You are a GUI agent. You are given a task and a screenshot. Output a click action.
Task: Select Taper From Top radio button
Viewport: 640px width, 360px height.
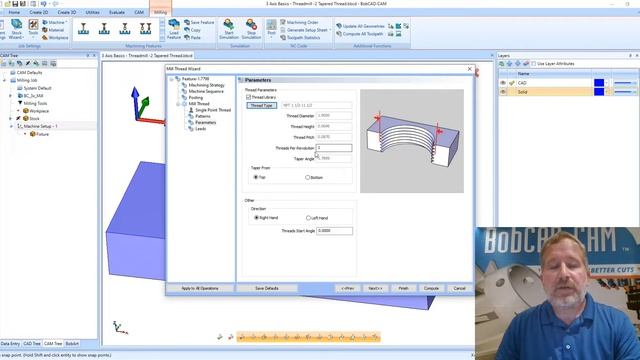click(x=256, y=177)
